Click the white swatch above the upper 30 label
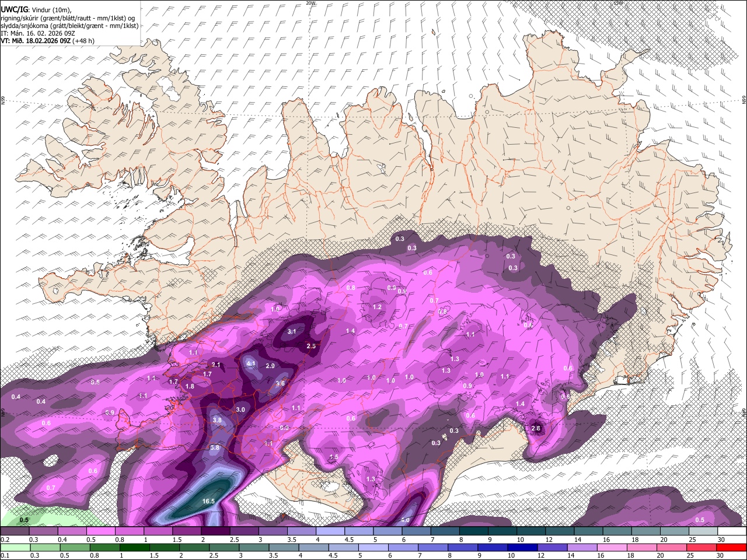 [731, 531]
